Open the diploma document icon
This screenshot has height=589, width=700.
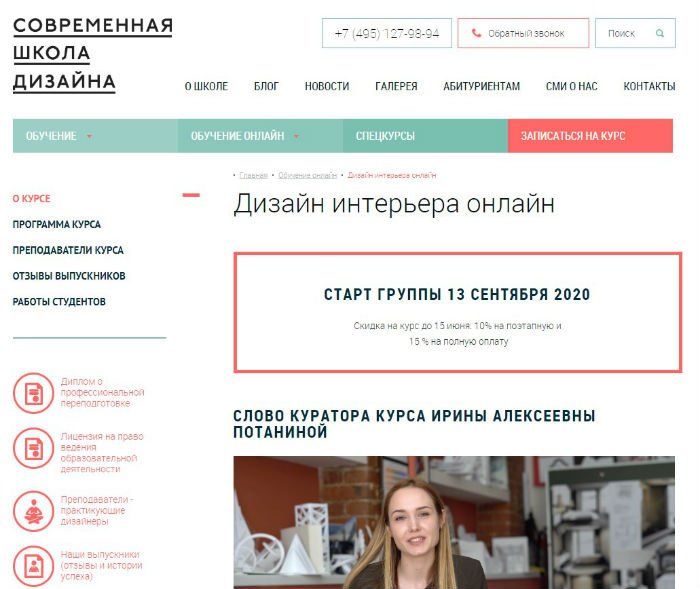(33, 393)
